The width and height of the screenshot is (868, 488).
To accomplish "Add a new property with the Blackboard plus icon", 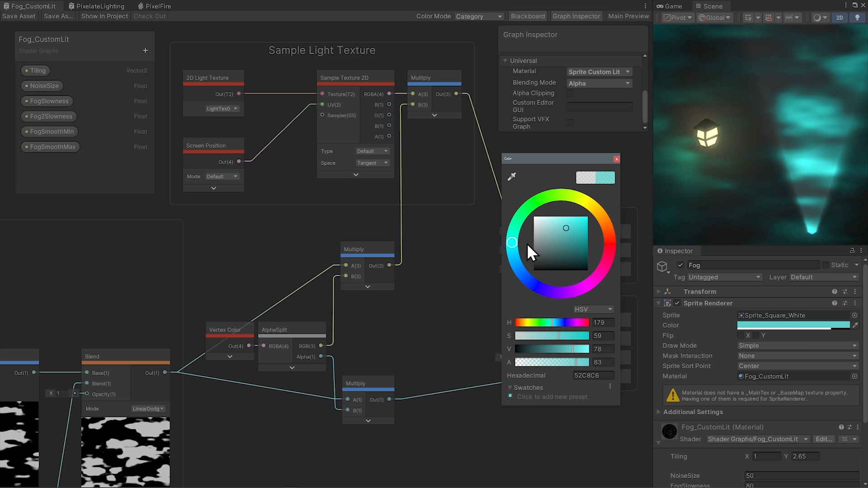I will pyautogui.click(x=145, y=51).
